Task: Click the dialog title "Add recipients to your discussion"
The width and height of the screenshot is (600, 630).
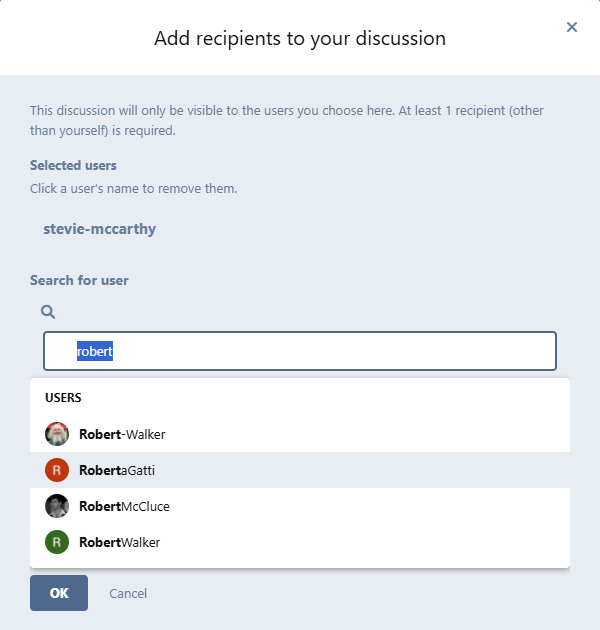Action: tap(300, 39)
